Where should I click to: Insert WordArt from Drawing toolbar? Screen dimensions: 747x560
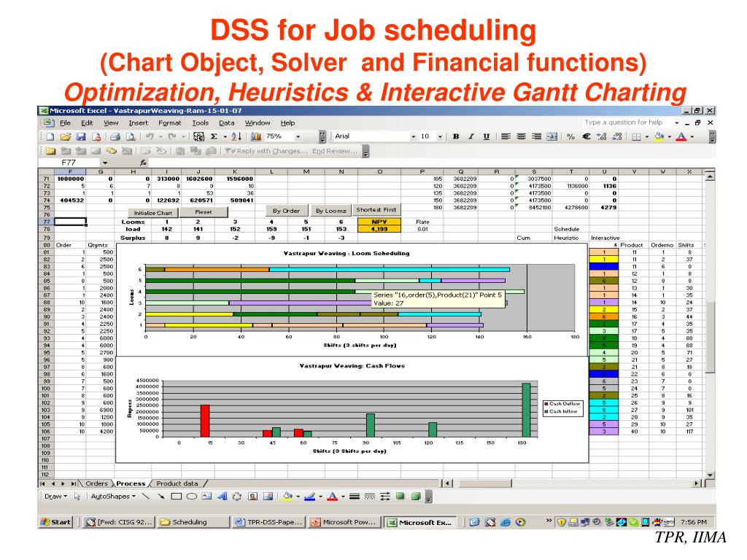(222, 496)
